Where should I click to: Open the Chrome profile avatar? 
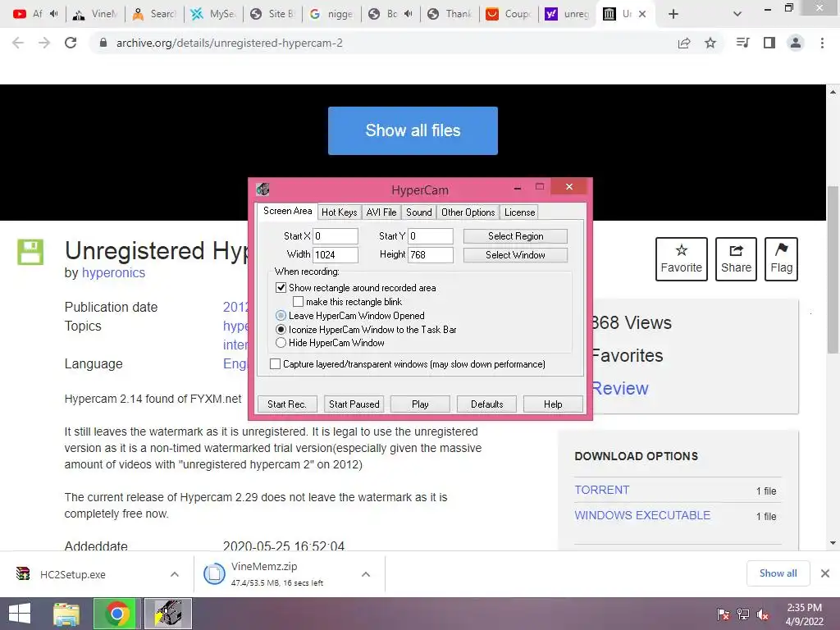[x=796, y=43]
